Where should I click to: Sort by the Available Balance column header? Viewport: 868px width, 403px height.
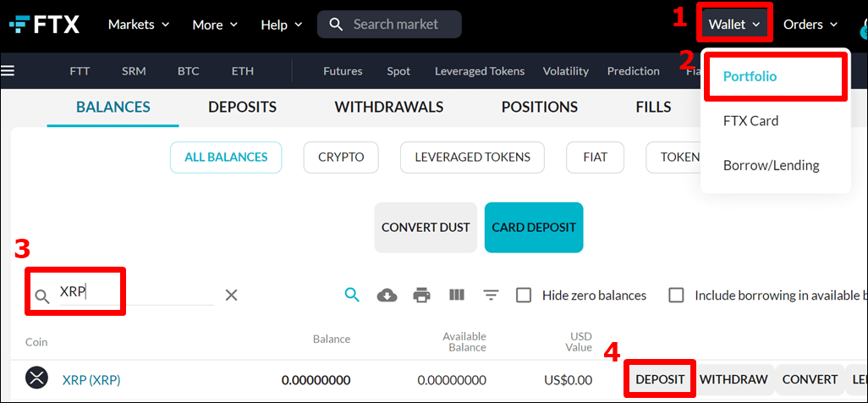point(464,342)
